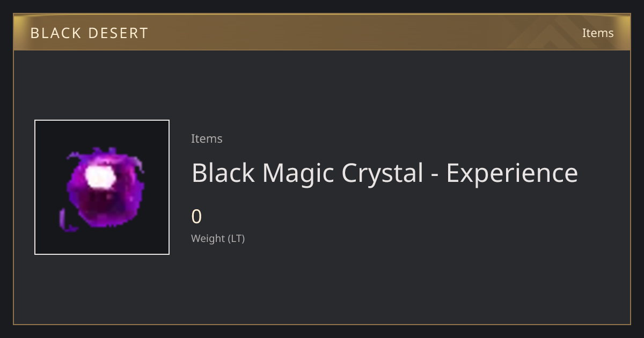Viewport: 644px width, 338px height.
Task: Click the weight value 0
Action: (x=197, y=217)
